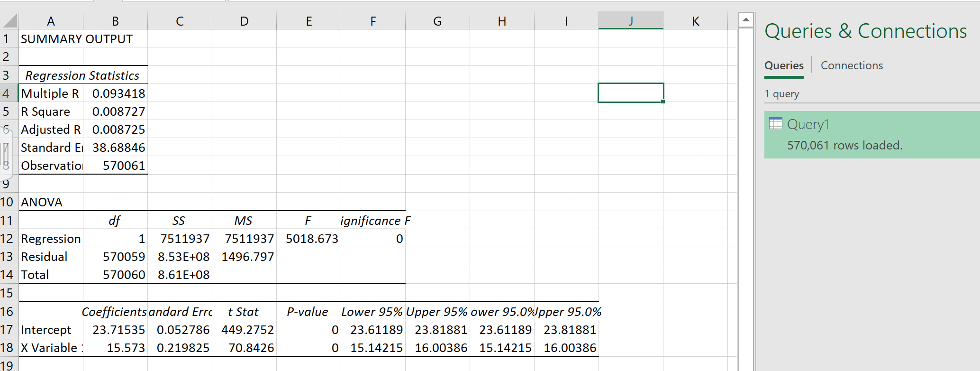Click the SS column heading cell
The width and height of the screenshot is (980, 371).
coord(180,220)
